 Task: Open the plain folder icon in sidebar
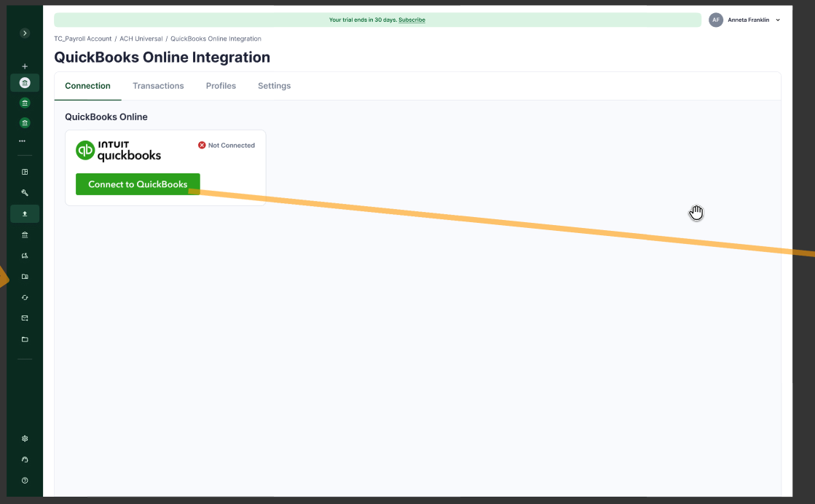(x=25, y=339)
